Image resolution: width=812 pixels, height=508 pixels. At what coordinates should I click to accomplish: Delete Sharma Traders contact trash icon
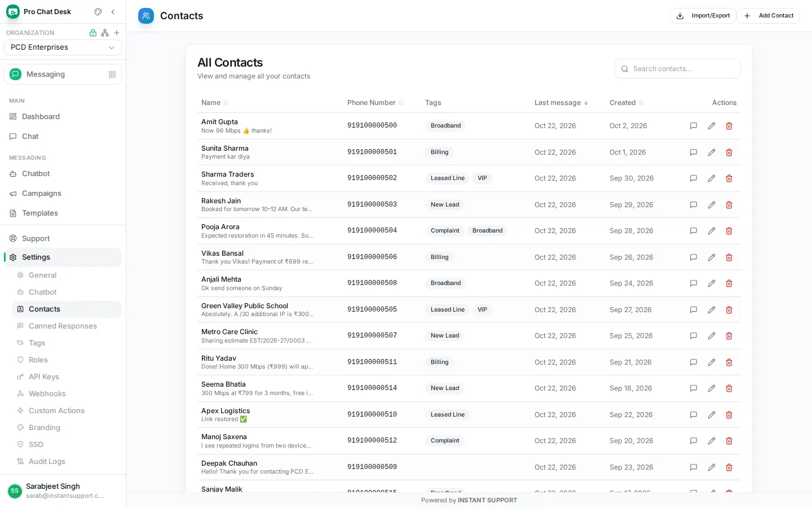tap(729, 178)
